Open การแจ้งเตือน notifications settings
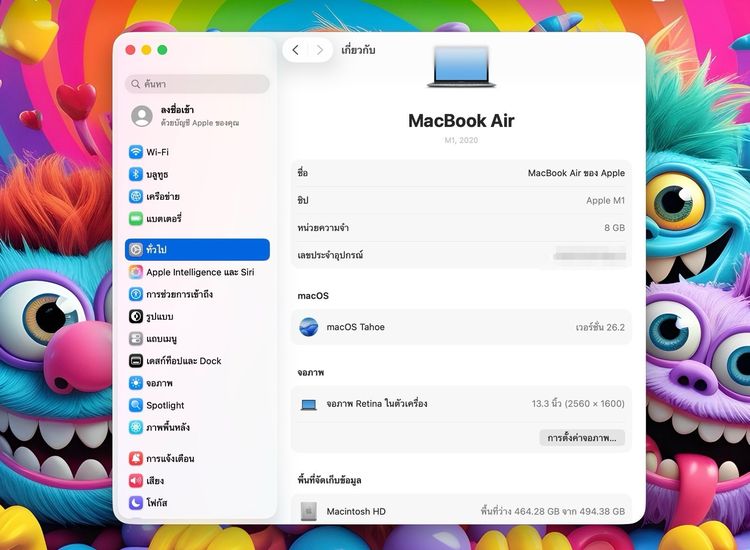Screen dimensions: 750x550 click(x=197, y=458)
